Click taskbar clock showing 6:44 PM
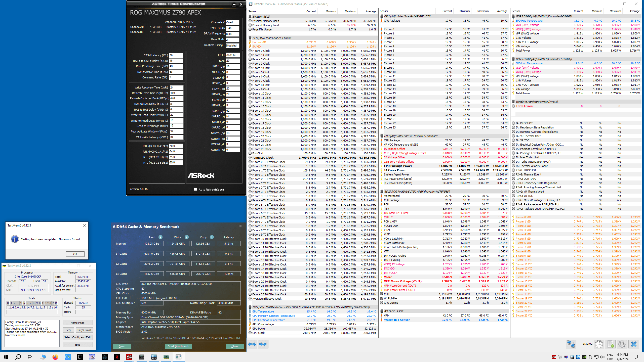 pos(623,357)
